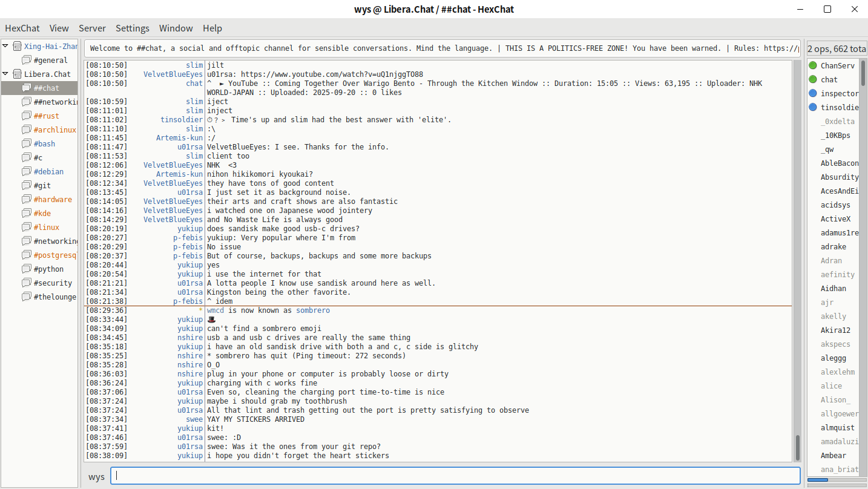
Task: Click ChanServ's green operator status dot
Action: (x=813, y=65)
